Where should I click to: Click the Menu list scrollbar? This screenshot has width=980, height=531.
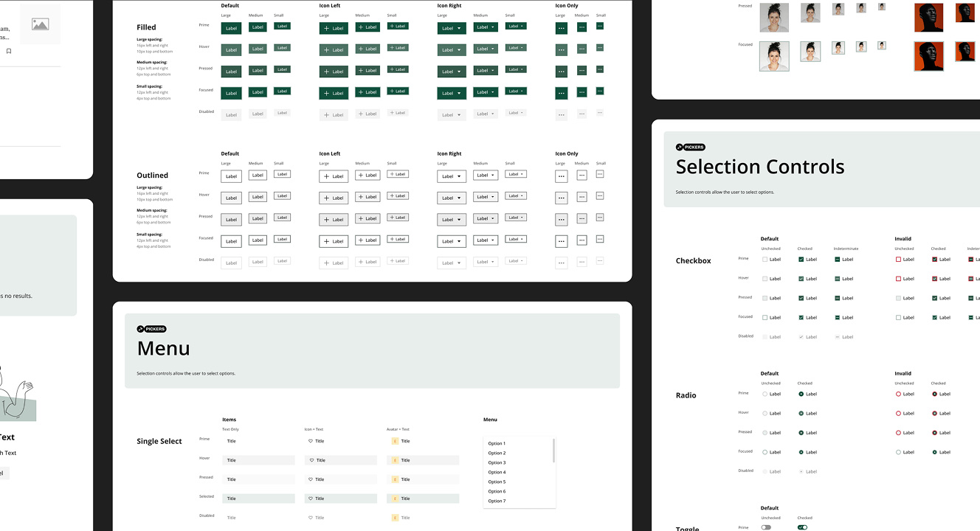tap(553, 450)
